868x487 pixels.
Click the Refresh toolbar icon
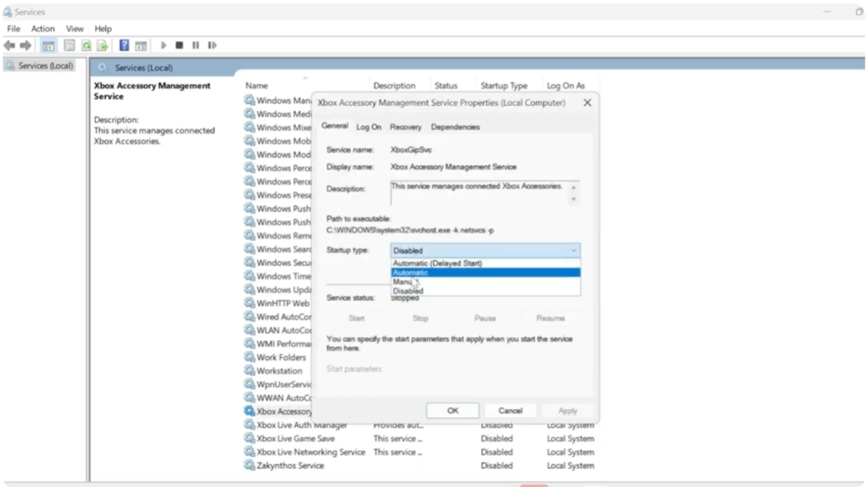86,46
